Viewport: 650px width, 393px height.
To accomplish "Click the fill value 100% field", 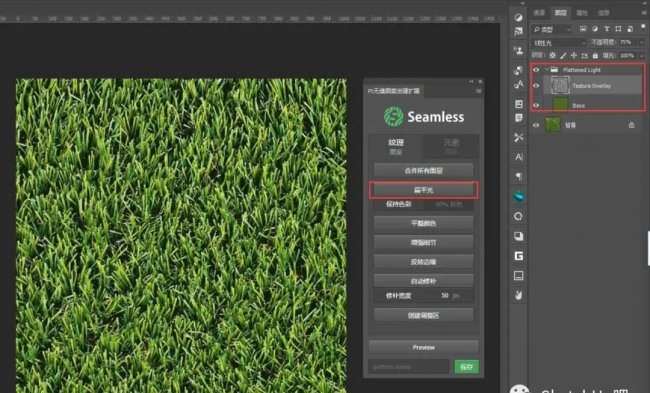I will (627, 55).
